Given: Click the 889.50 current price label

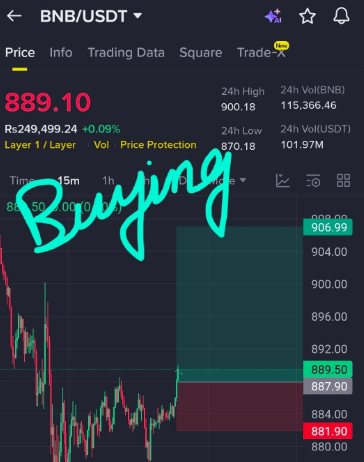Looking at the screenshot, I should click(328, 369).
